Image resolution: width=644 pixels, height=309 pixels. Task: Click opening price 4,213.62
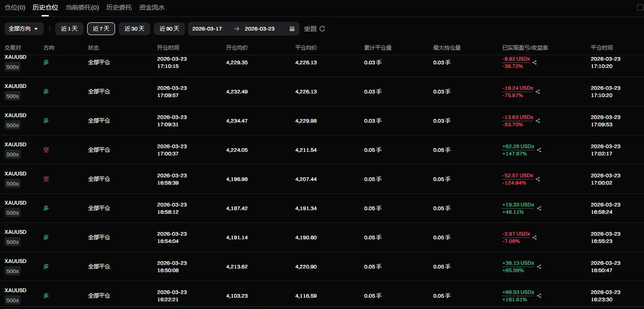(x=237, y=267)
